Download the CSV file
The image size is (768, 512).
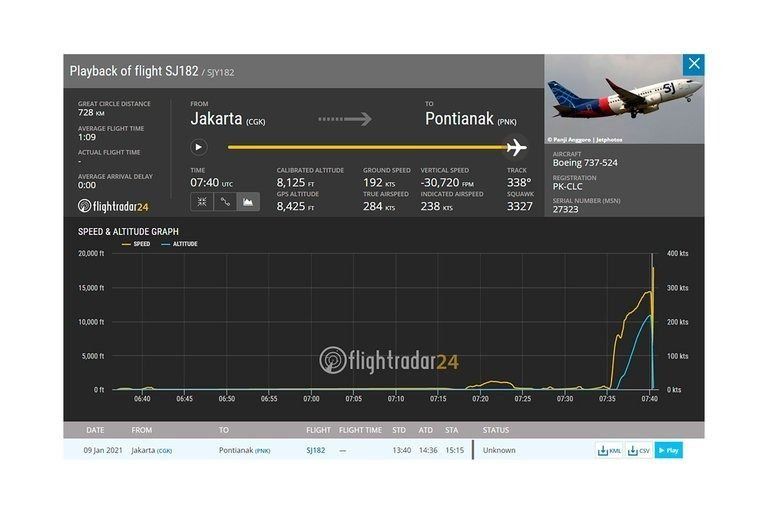[639, 450]
